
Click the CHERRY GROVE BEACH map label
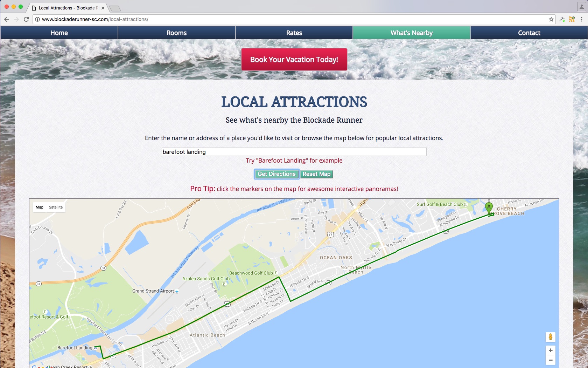[507, 211]
